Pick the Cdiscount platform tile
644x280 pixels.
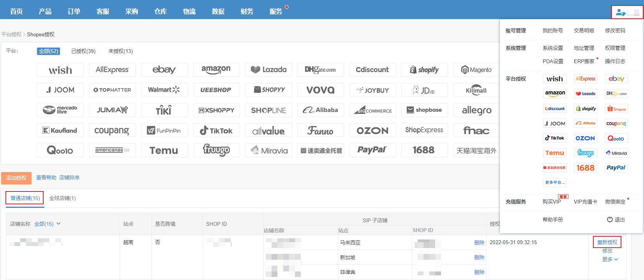coord(372,70)
